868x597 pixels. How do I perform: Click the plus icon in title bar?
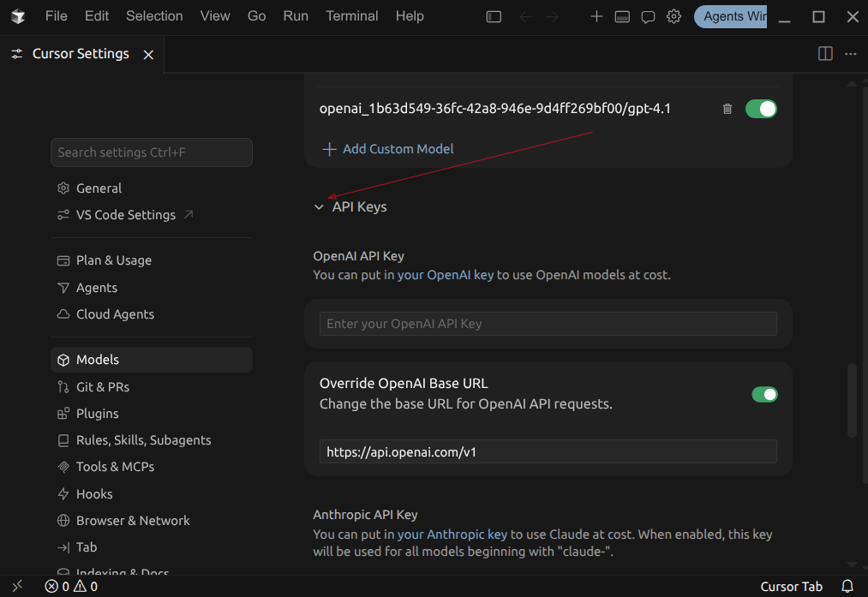(x=596, y=16)
